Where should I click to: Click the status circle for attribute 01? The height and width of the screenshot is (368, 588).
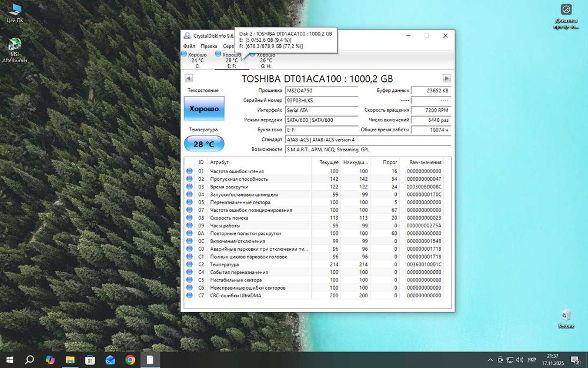point(189,171)
